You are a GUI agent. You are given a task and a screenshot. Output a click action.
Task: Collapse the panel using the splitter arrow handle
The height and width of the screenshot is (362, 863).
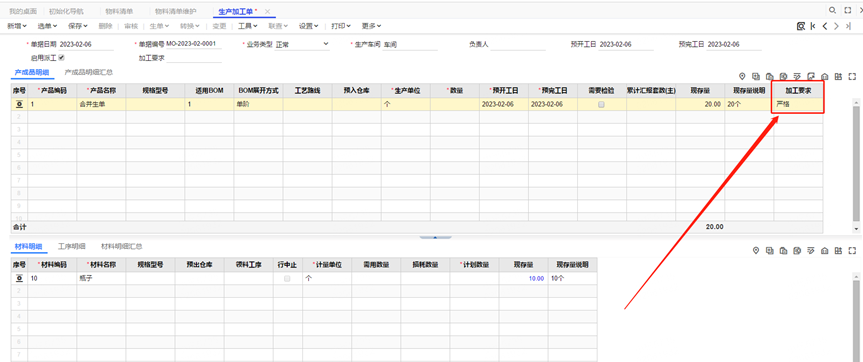[x=435, y=237]
